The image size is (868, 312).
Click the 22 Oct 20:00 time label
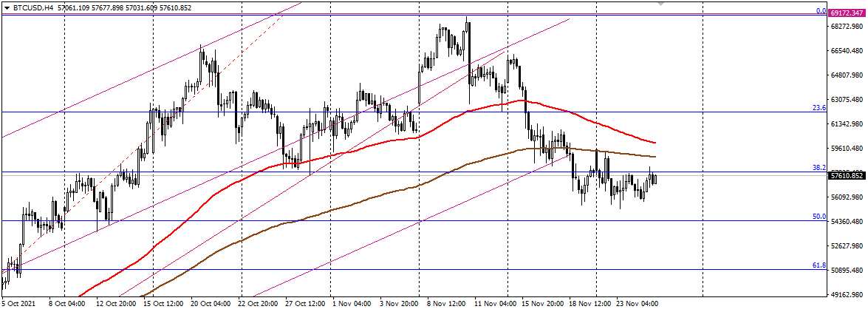(x=256, y=305)
